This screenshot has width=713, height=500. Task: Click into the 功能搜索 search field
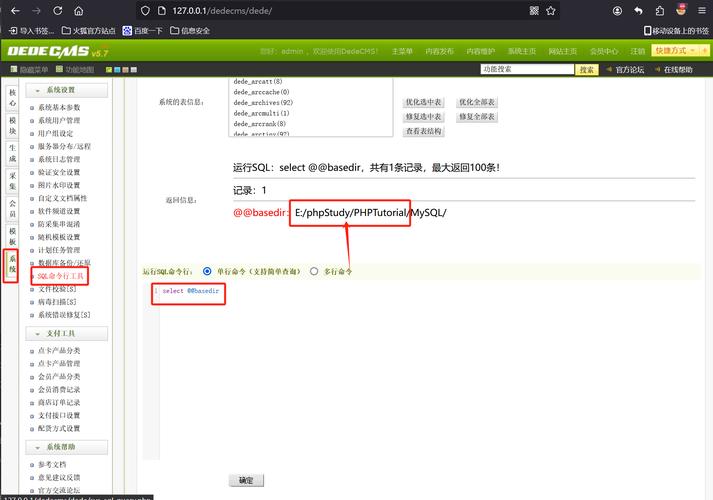[525, 70]
